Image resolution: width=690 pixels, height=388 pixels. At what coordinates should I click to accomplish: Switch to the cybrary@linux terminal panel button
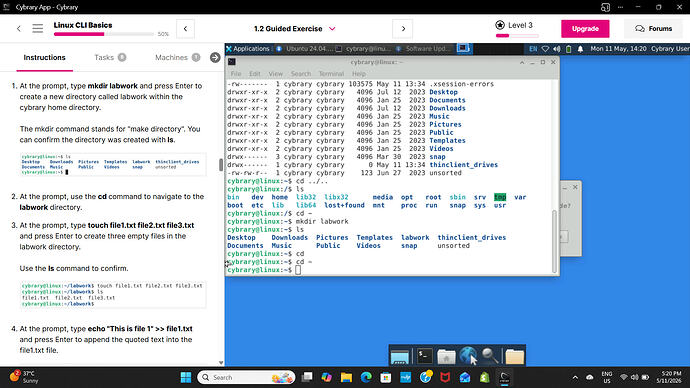click(x=363, y=49)
